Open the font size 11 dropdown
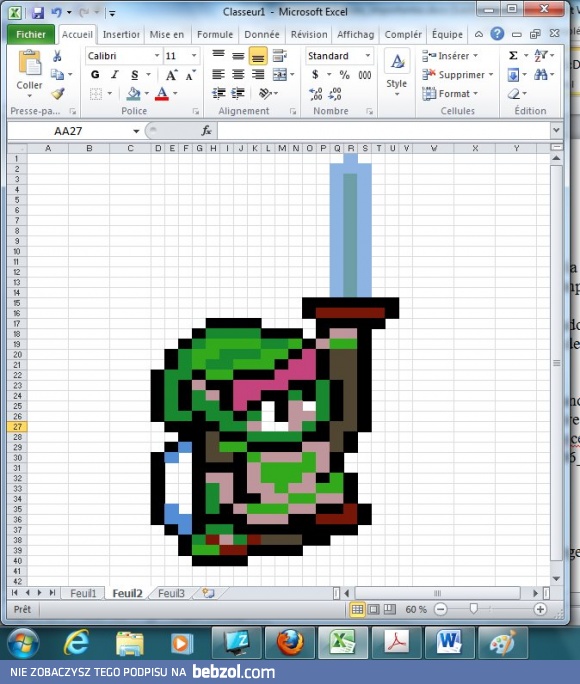 point(194,56)
